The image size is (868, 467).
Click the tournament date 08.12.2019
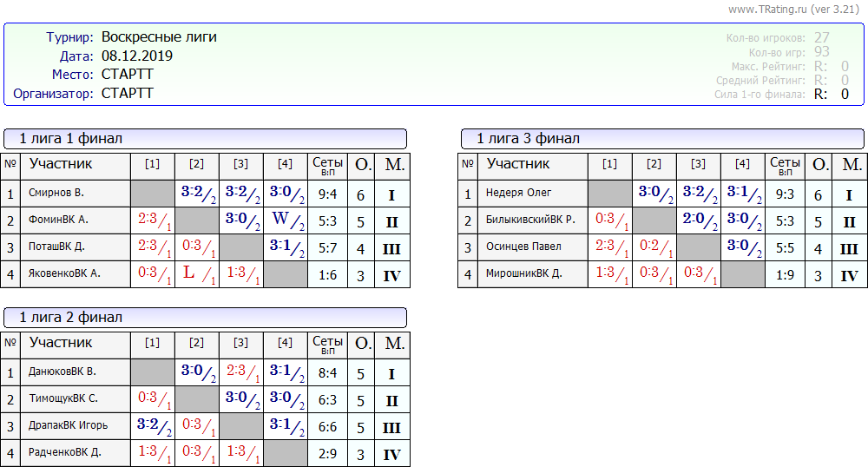(137, 56)
